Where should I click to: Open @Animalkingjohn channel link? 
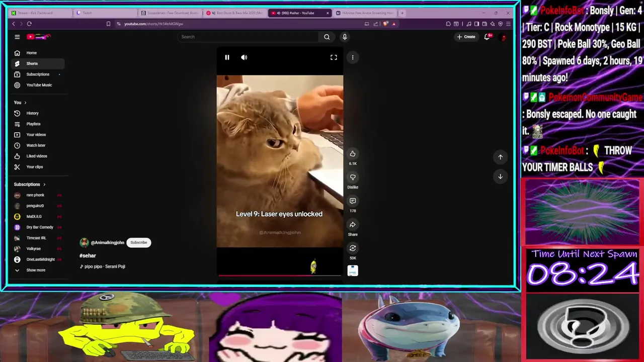[107, 242]
